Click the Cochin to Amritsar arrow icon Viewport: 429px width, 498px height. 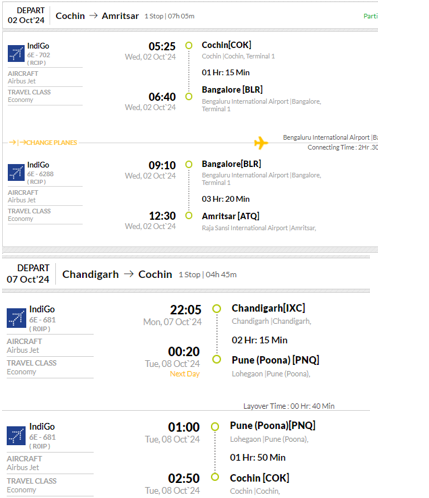click(93, 16)
